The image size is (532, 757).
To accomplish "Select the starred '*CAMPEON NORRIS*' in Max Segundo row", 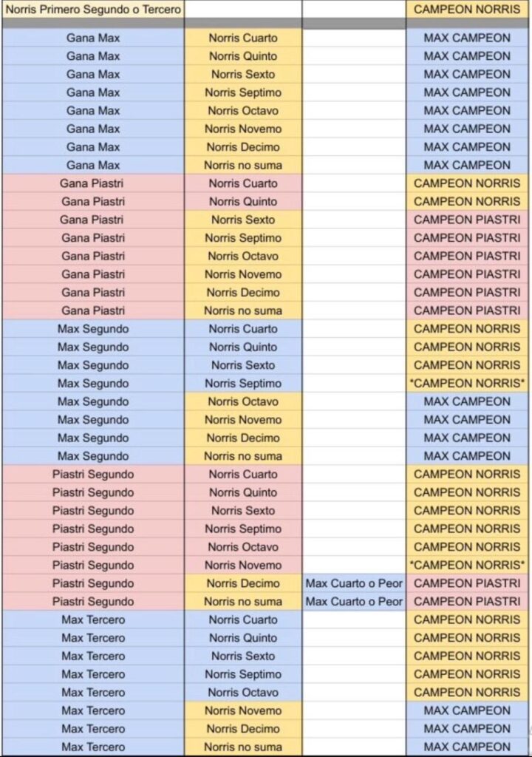I will point(467,383).
